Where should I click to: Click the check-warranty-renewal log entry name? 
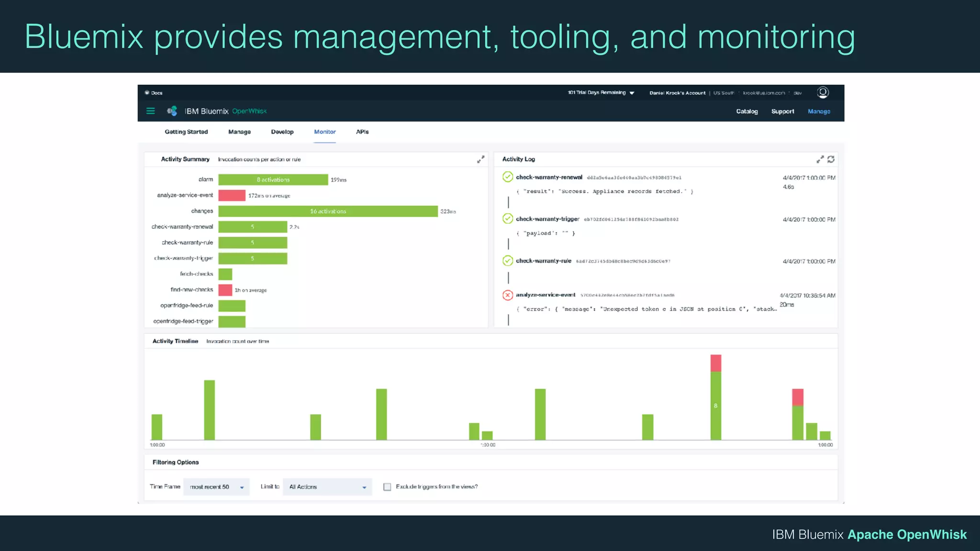[x=549, y=177]
